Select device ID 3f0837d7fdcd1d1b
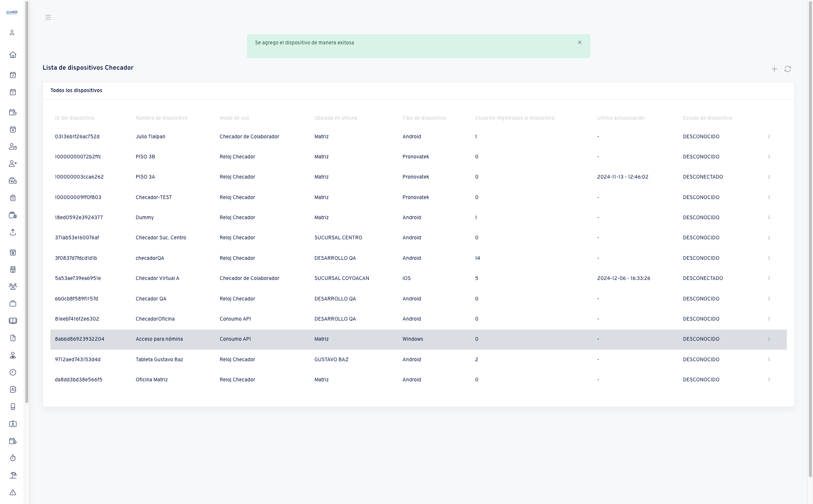The height and width of the screenshot is (504, 813). (x=76, y=258)
